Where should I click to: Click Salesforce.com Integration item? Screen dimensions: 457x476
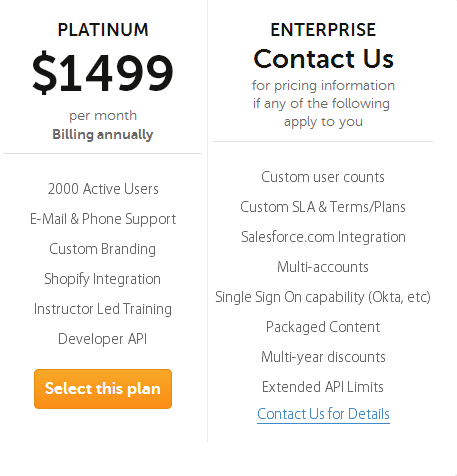[323, 237]
